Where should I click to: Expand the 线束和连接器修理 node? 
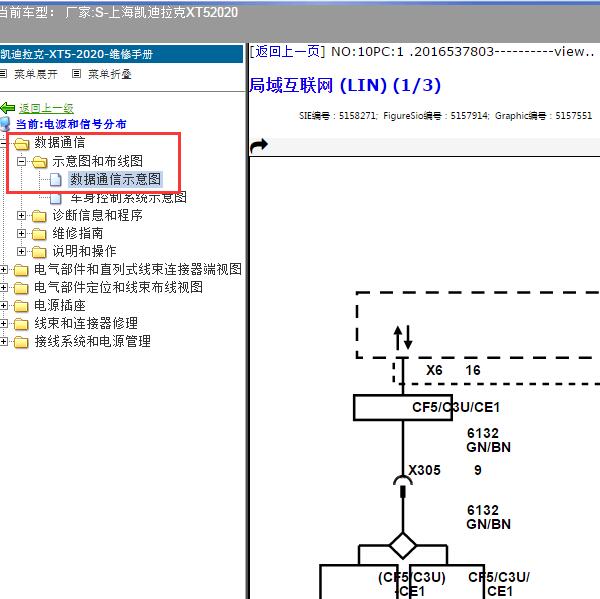(x=3, y=323)
